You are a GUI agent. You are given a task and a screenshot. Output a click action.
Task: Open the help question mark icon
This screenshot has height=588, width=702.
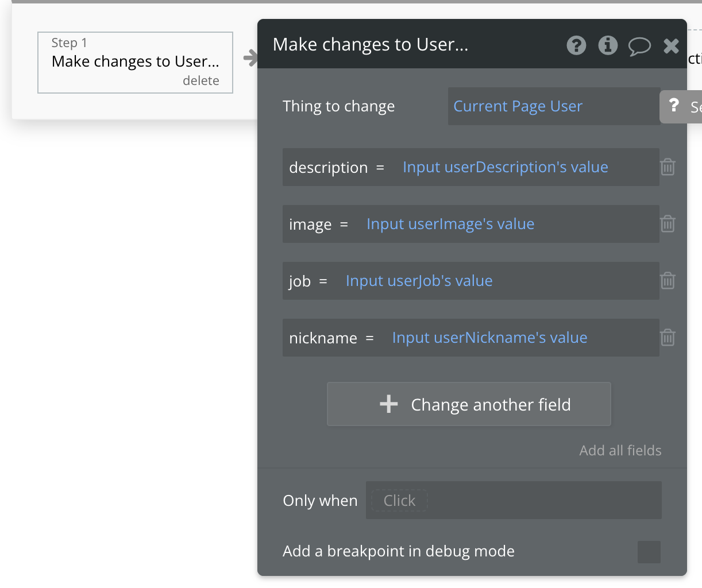(576, 45)
